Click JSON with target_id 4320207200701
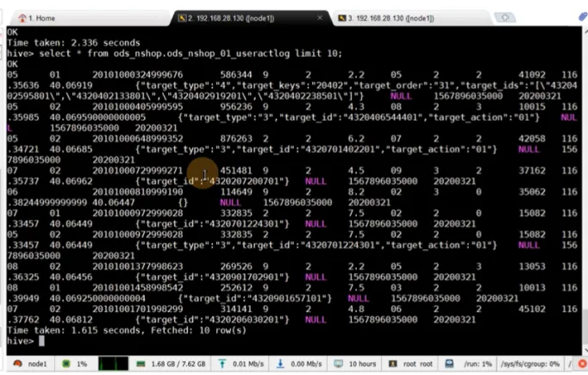 click(x=212, y=182)
